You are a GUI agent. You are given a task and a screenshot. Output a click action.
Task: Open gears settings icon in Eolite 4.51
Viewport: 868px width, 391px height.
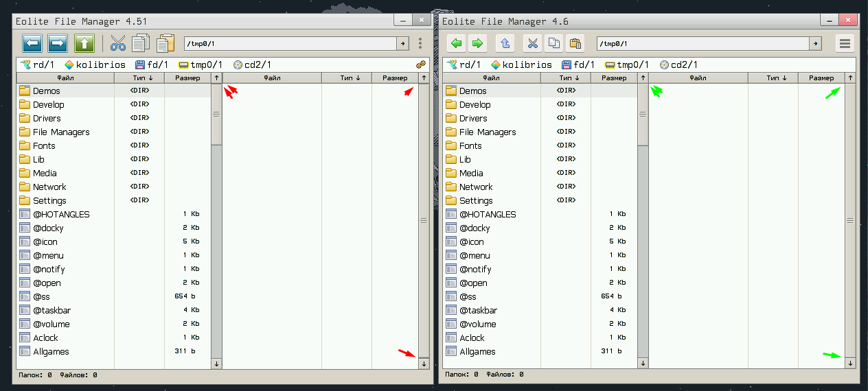[x=421, y=64]
